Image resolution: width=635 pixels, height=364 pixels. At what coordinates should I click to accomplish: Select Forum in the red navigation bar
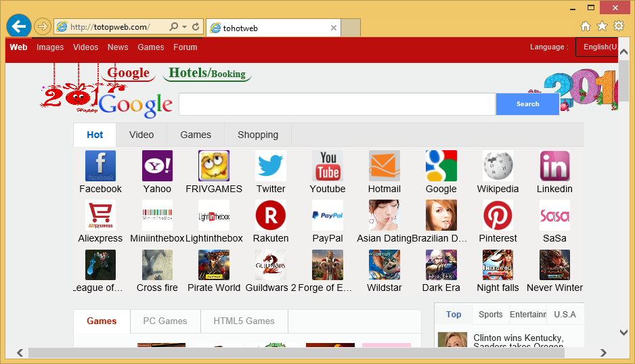(185, 47)
